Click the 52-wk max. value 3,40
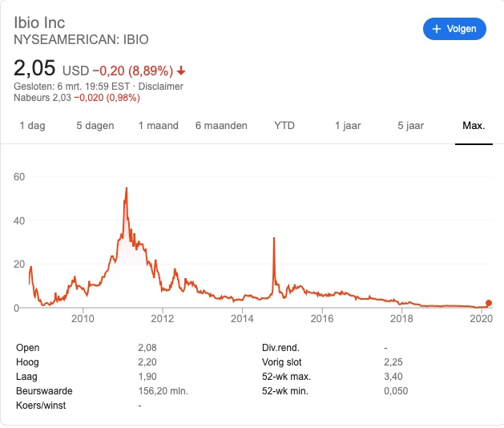 pos(394,377)
